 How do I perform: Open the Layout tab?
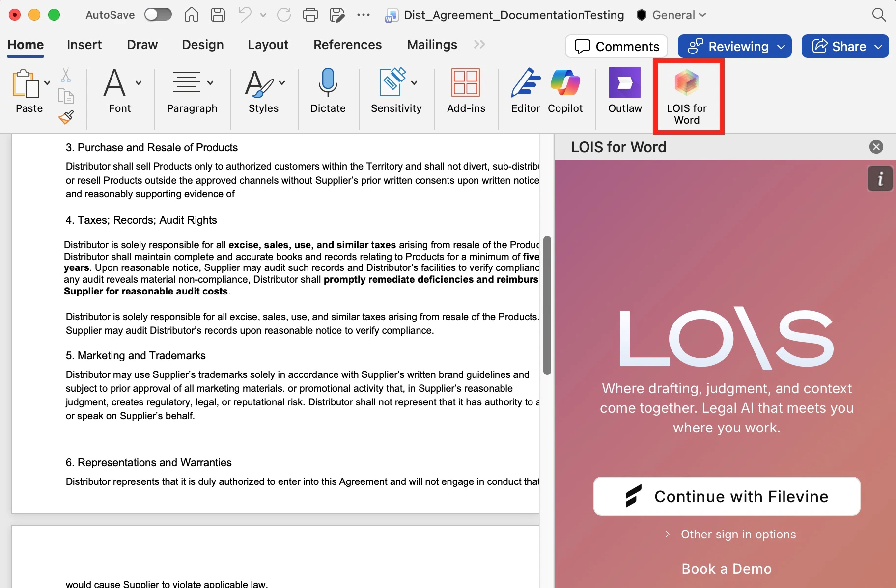tap(268, 45)
